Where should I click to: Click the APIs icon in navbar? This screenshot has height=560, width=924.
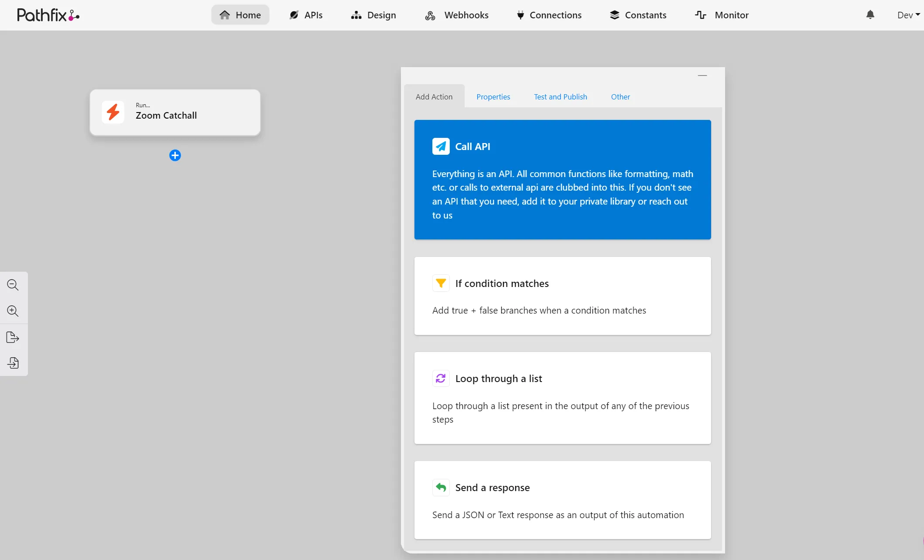(x=294, y=15)
